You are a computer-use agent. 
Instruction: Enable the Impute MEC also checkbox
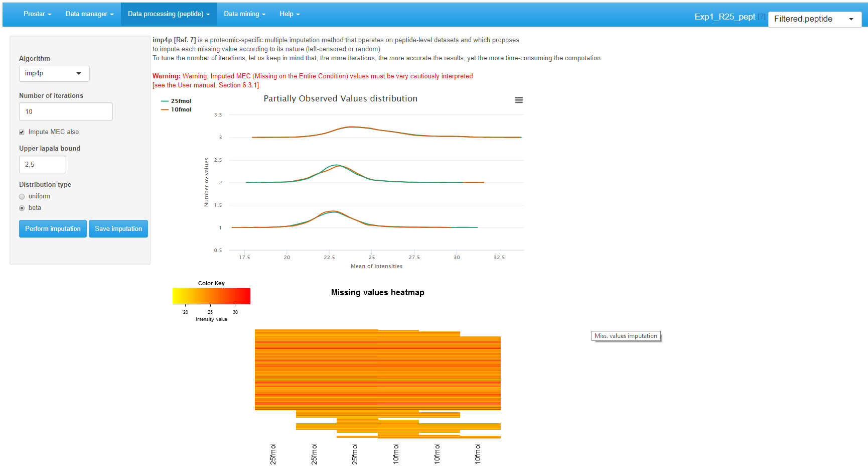(22, 132)
